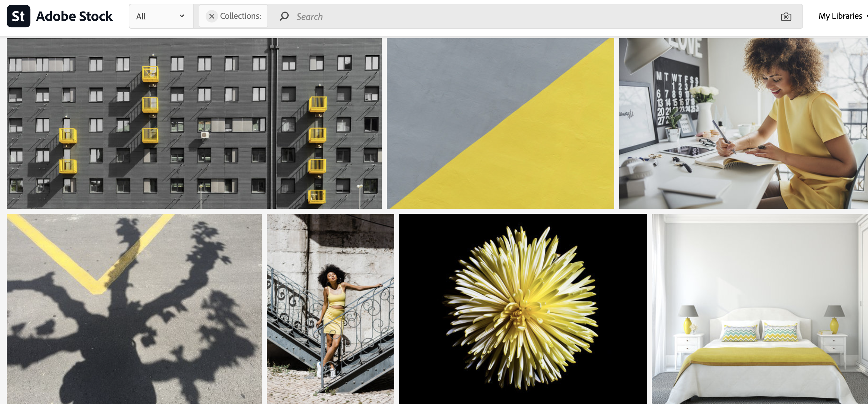
Task: Click the Adobe Stock "St" logo icon
Action: click(x=18, y=16)
